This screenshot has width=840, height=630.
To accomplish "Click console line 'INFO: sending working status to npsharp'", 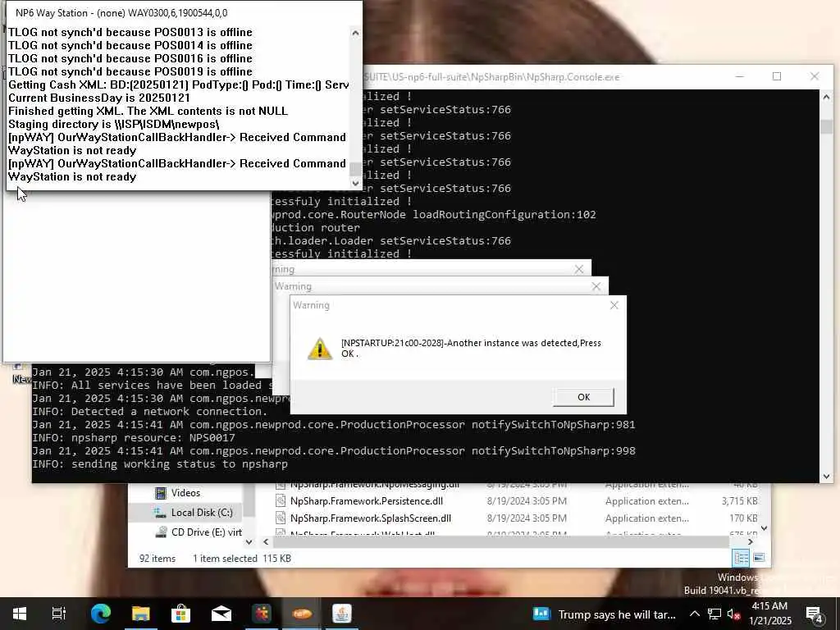I will coord(160,464).
